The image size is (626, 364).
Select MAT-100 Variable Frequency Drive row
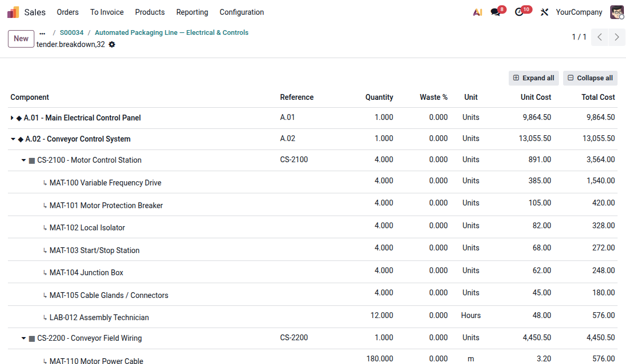[x=313, y=182]
